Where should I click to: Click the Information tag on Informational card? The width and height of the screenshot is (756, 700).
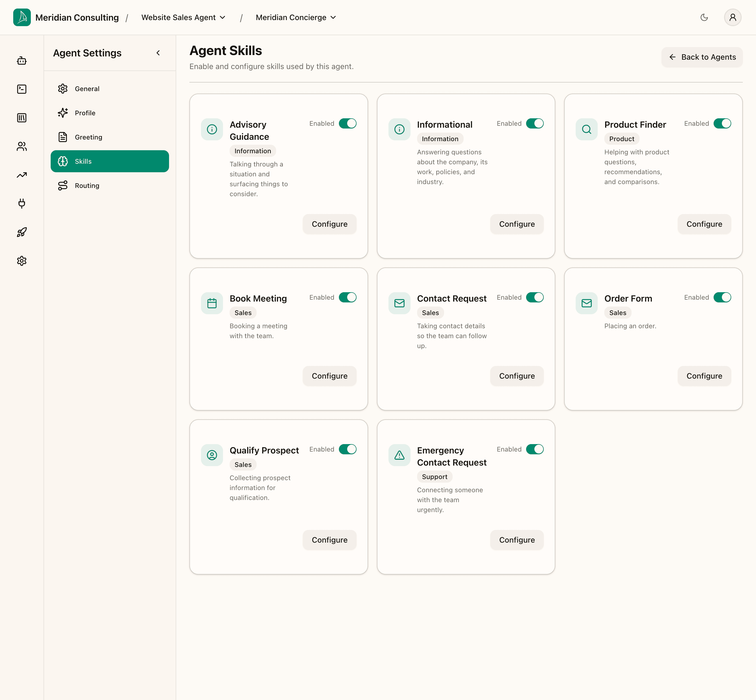(440, 139)
